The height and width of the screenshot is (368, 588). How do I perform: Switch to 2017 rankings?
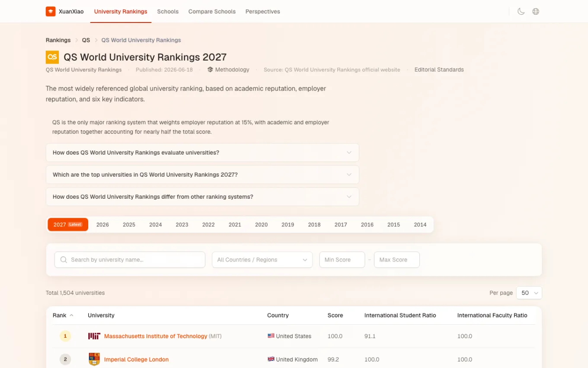pos(341,225)
